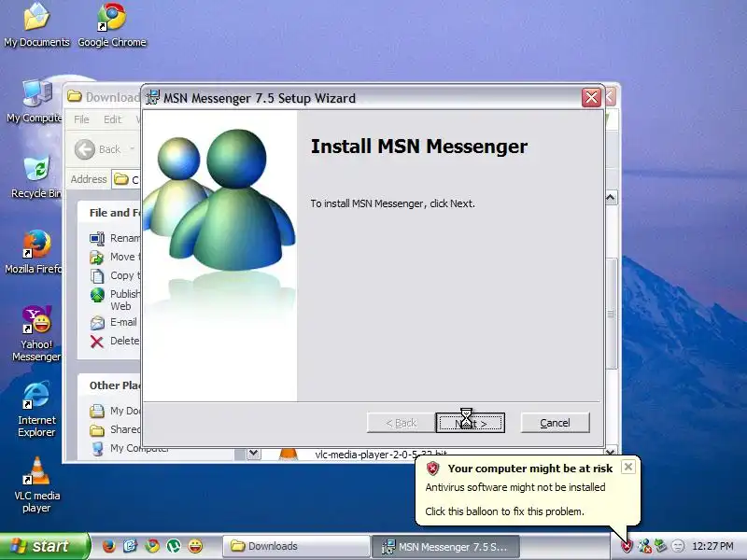747x560 pixels.
Task: Open Google Chrome desktop shortcut
Action: [x=112, y=25]
